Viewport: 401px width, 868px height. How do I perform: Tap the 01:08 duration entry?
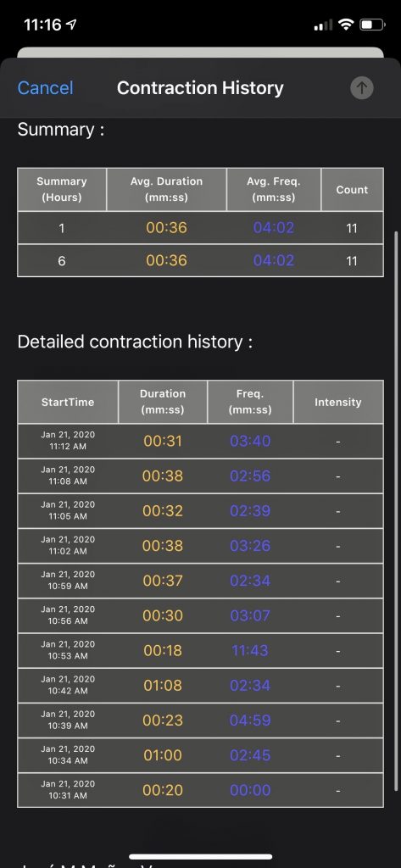tap(163, 685)
